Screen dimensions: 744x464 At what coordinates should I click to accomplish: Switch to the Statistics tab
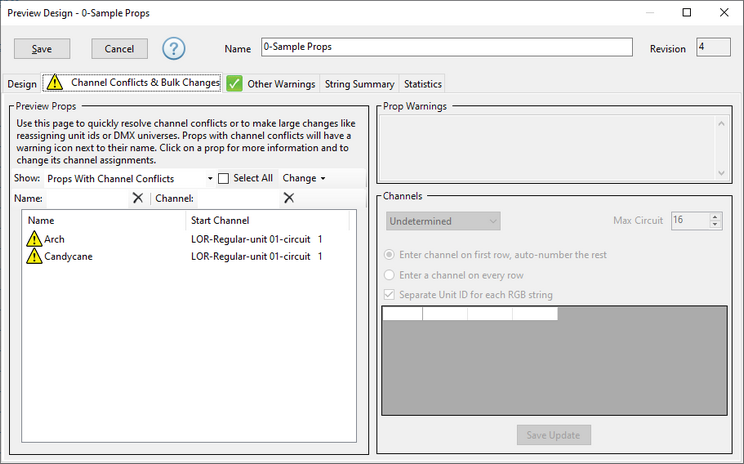tap(422, 84)
